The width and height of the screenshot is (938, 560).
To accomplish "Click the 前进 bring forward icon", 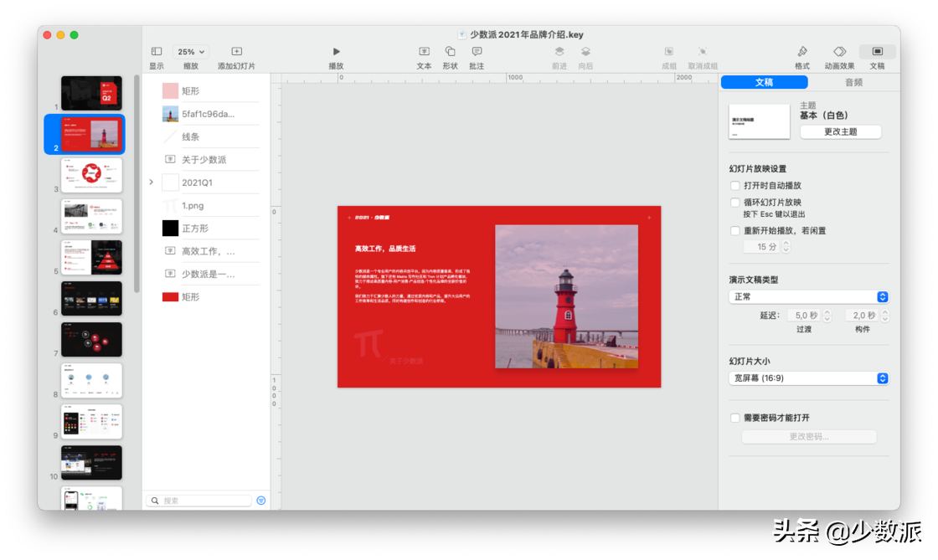I will [x=559, y=51].
